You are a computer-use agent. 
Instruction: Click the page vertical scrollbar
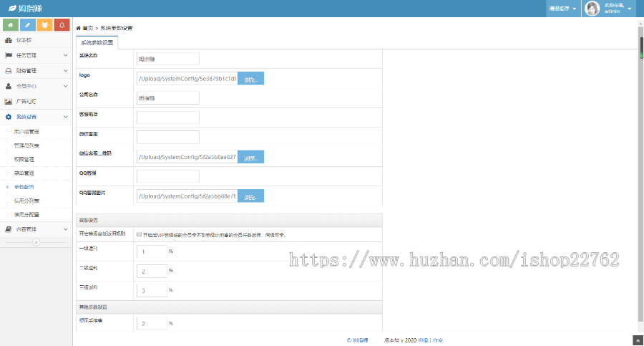[640, 179]
